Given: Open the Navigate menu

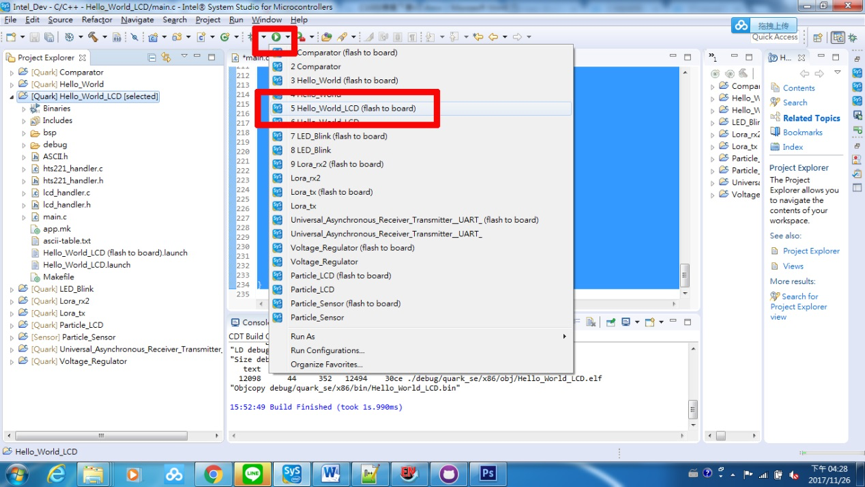Looking at the screenshot, I should tap(137, 20).
